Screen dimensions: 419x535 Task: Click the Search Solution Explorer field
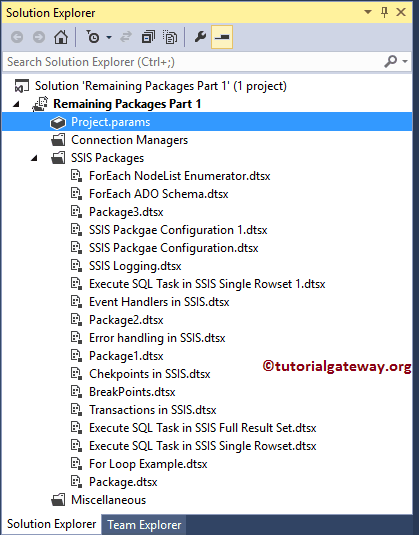point(193,62)
